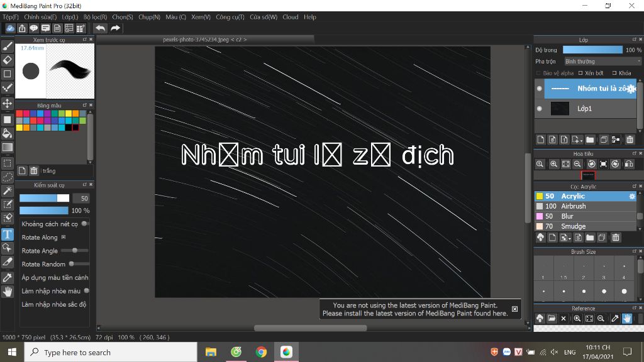Select the Lớp1 layer
644x362 pixels.
(586, 108)
